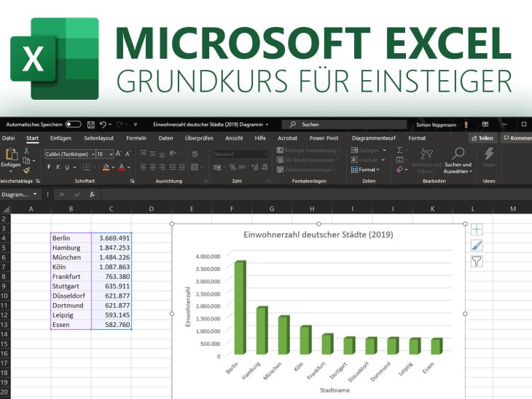Open the Daten tab
This screenshot has width=532, height=399.
pyautogui.click(x=165, y=138)
